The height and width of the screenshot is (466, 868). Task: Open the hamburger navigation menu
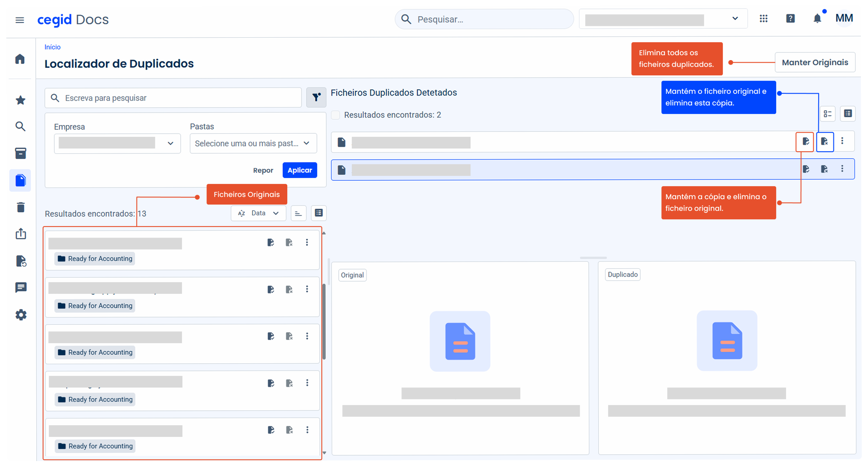pyautogui.click(x=20, y=20)
